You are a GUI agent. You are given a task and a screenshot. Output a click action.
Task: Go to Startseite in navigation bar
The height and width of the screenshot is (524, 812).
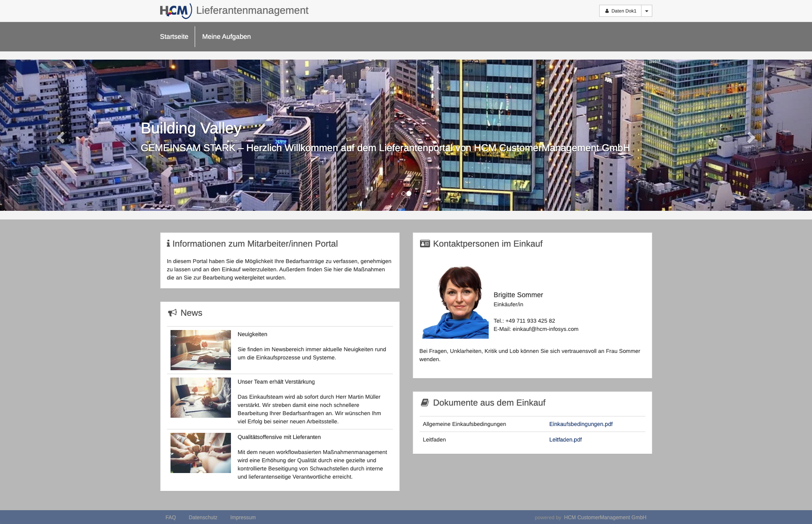174,37
